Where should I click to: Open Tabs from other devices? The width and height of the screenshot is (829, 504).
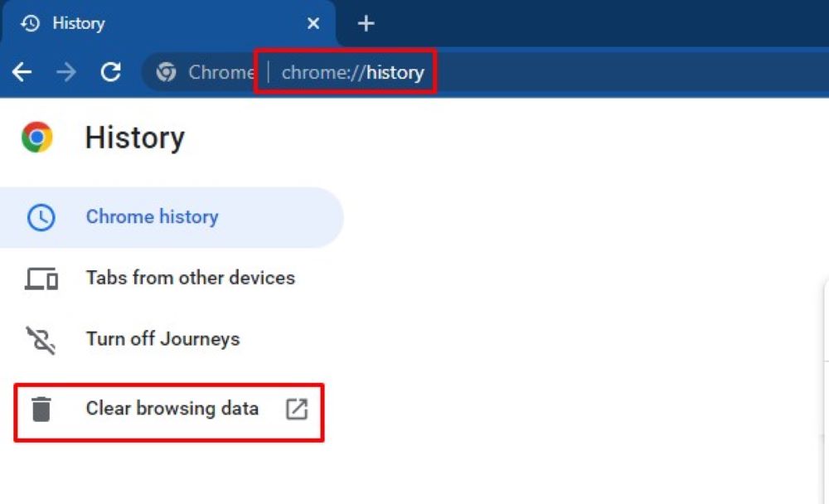(190, 278)
